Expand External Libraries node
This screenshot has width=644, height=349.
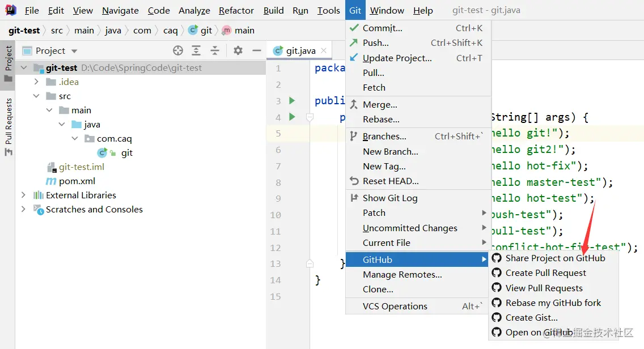[24, 195]
